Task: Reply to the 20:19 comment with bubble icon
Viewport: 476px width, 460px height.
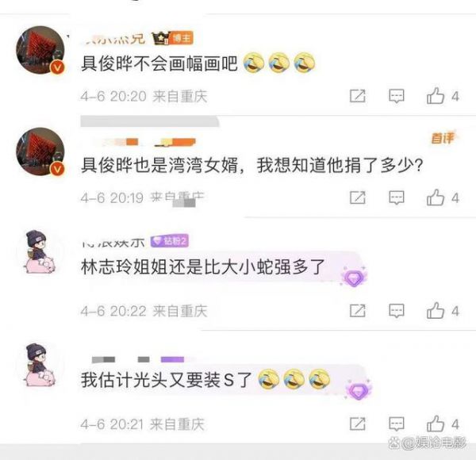Action: pyautogui.click(x=397, y=197)
